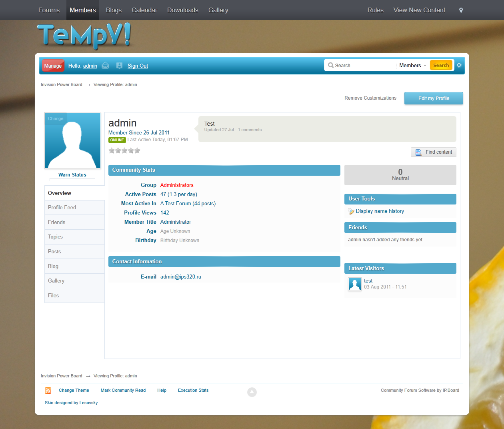This screenshot has height=429, width=504.
Task: Open the messenger inbox envelope icon
Action: click(x=105, y=66)
